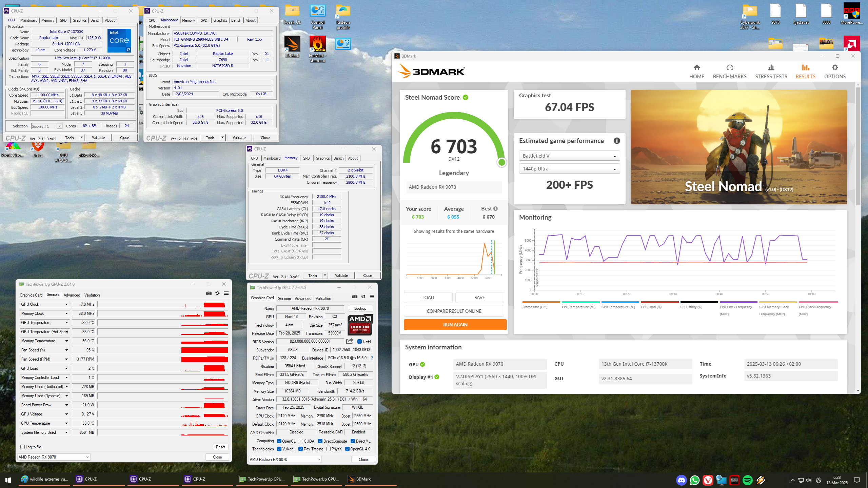Screen dimensions: 868x488
Task: Open the GPU selector dropdown in GPU-Z Sensors window
Action: click(54, 457)
